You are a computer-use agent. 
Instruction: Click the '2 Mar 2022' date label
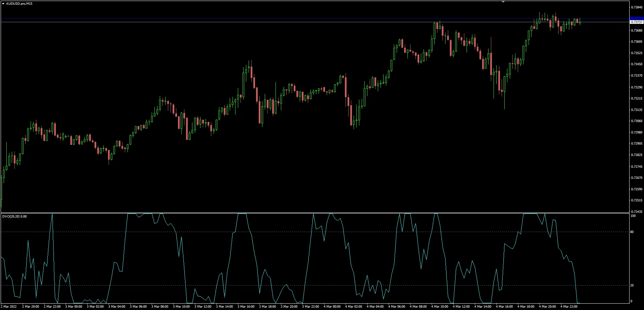tap(9, 307)
